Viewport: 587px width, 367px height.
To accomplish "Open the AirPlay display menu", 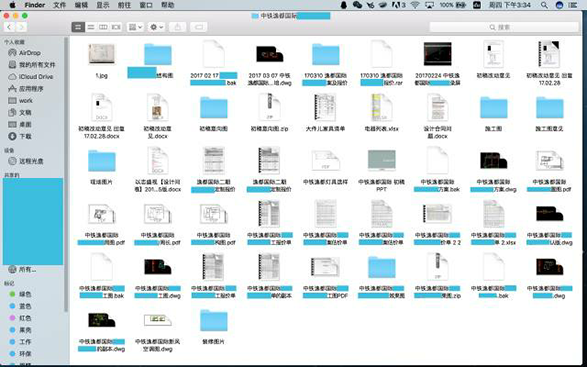I will pos(429,5).
